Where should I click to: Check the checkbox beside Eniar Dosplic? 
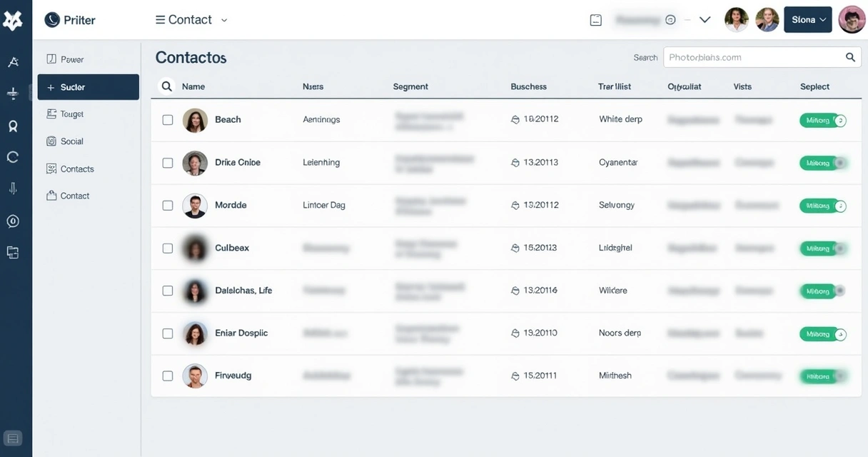tap(168, 333)
